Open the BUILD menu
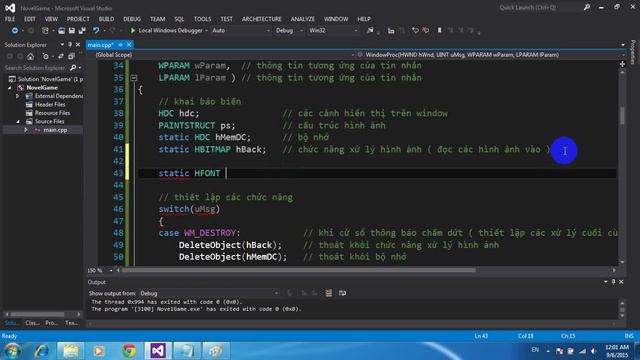The image size is (640, 360). [x=106, y=19]
